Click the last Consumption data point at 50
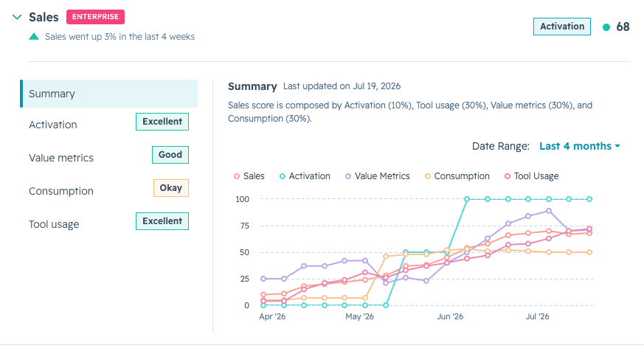Screen dimensions: 644x351 click(x=589, y=252)
